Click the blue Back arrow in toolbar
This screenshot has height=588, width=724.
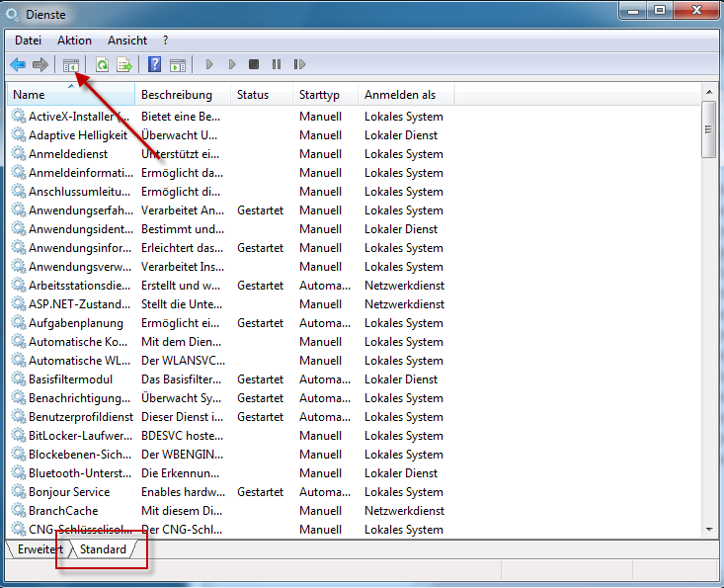[18, 65]
